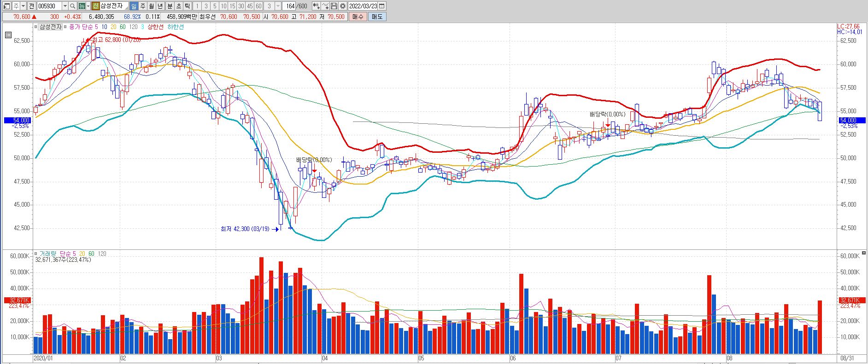The image size is (868, 364).
Task: Click the 매도 sell button
Action: (377, 17)
